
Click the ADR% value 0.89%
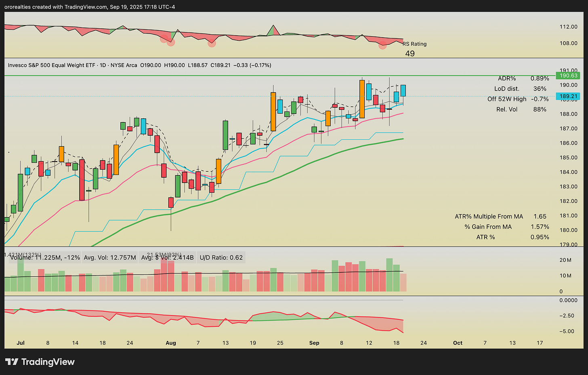[x=540, y=78]
